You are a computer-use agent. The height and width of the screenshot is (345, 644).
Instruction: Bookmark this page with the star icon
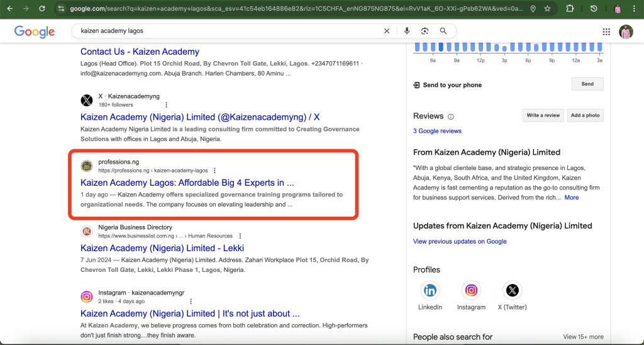(548, 9)
